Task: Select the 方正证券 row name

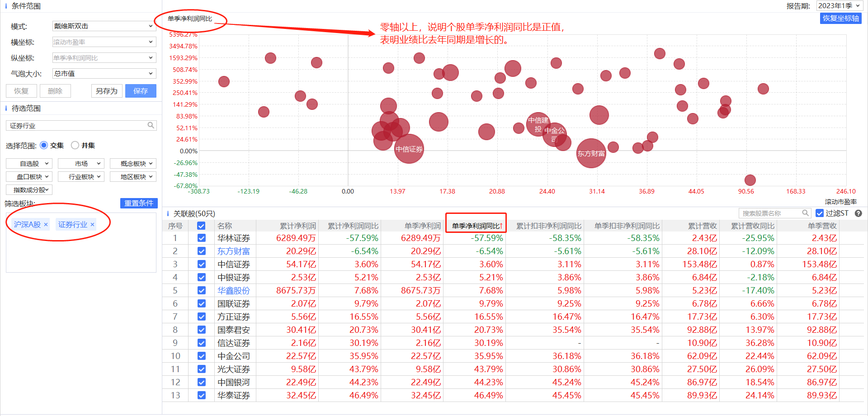Action: point(234,317)
